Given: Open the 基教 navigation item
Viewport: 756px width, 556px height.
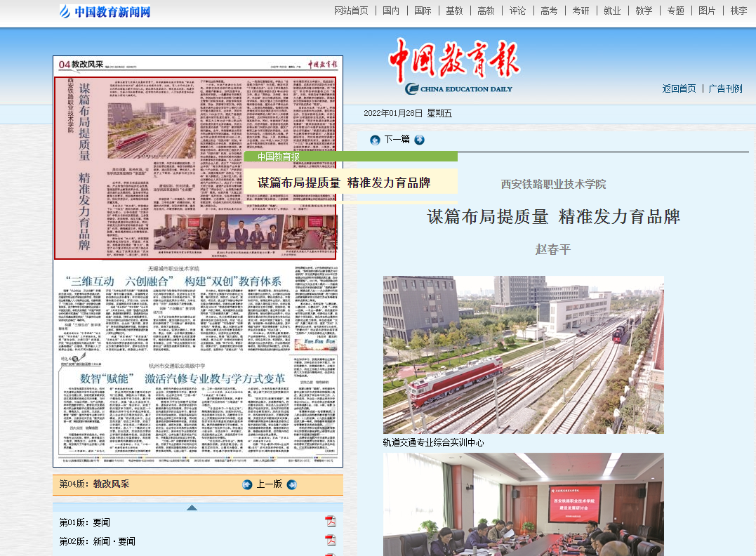Looking at the screenshot, I should click(454, 11).
